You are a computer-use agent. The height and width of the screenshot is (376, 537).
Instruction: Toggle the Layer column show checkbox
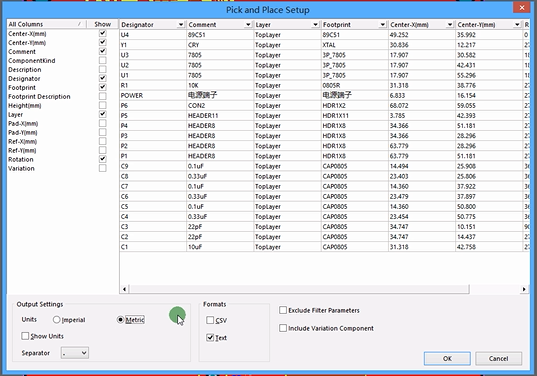pyautogui.click(x=102, y=114)
